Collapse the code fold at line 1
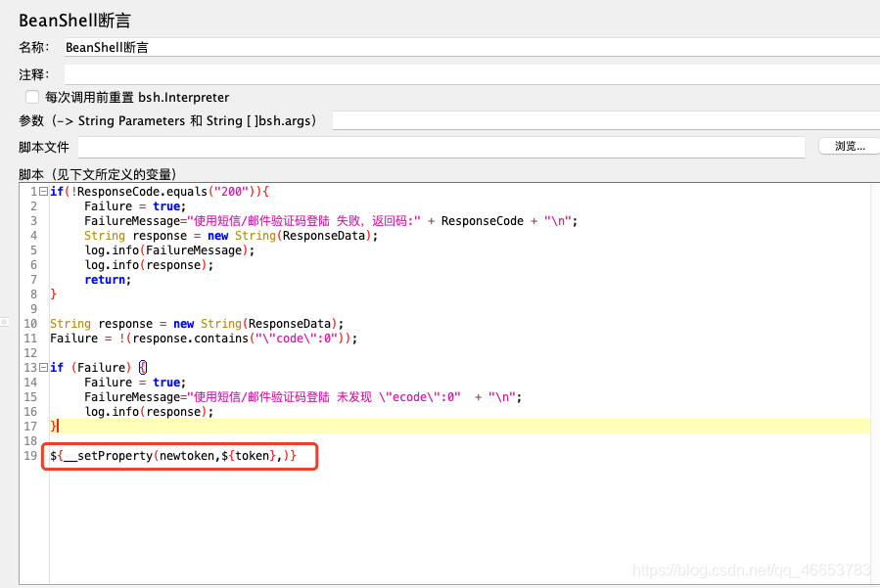 point(43,192)
